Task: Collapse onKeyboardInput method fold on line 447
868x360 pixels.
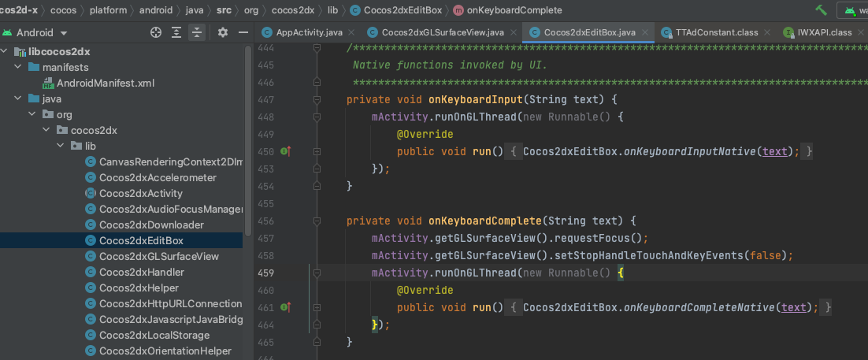Action: (x=317, y=100)
